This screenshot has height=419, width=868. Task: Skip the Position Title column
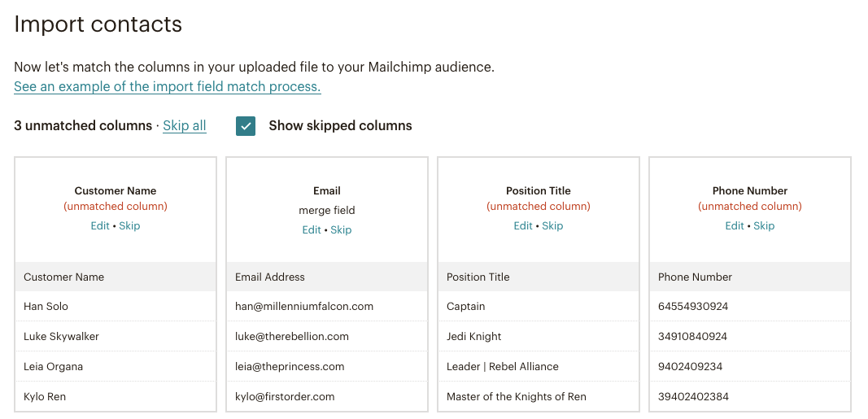(552, 226)
